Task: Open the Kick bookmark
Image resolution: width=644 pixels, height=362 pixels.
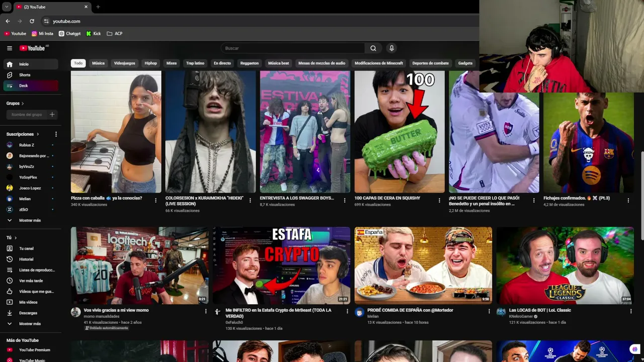Action: coord(94,34)
